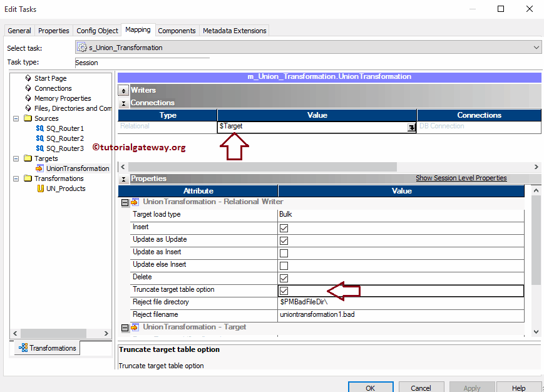Select the Memory Properties tree item
Image resolution: width=544 pixels, height=392 pixels.
click(x=63, y=98)
